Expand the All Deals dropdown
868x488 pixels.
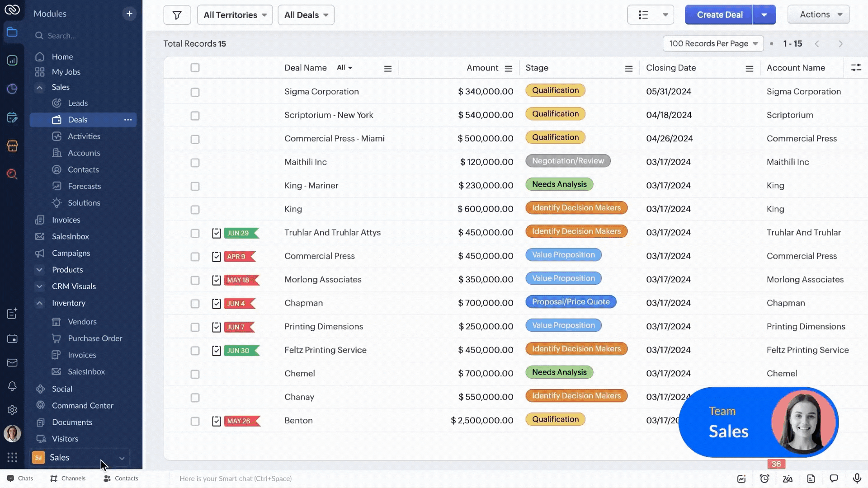point(306,15)
